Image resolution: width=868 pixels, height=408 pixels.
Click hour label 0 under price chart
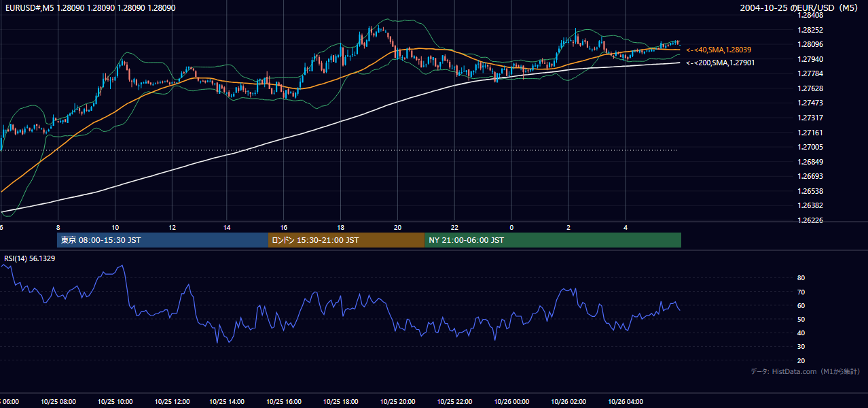(511, 227)
